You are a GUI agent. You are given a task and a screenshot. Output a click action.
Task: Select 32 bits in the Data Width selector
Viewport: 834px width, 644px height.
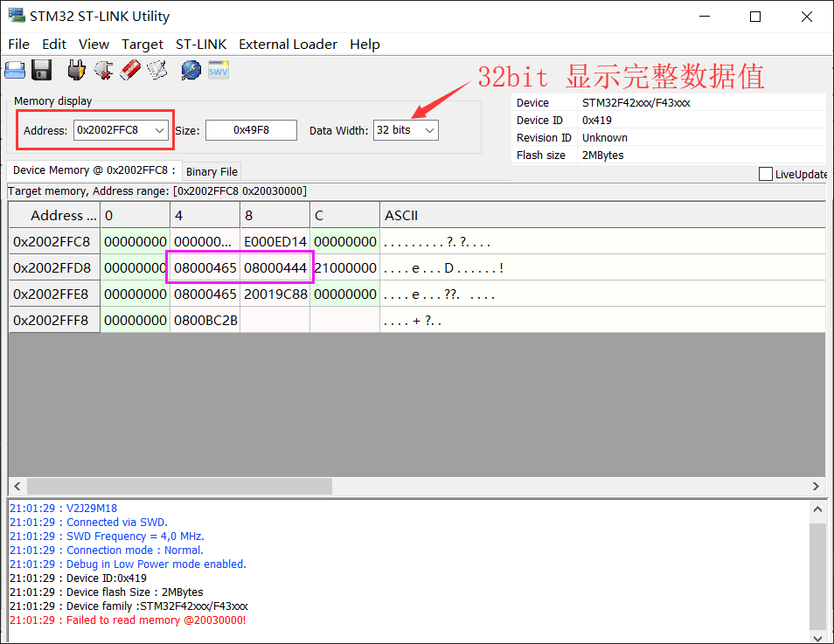pos(406,129)
